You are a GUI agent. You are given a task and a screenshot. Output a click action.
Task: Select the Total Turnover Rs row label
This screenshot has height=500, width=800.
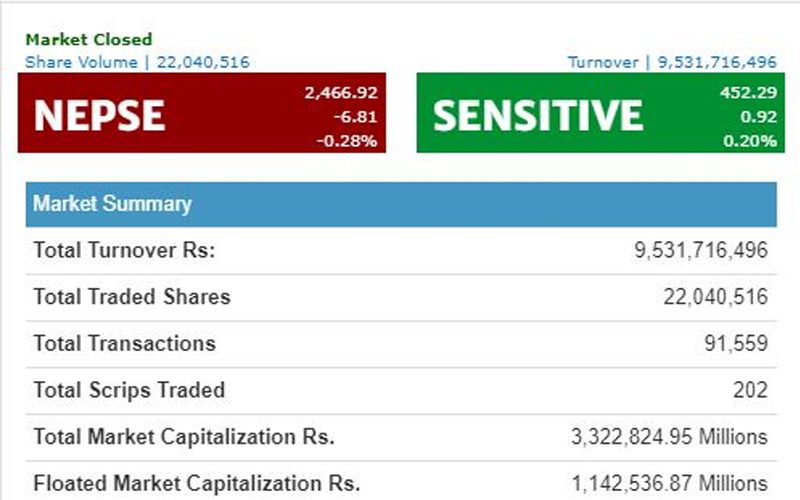pyautogui.click(x=124, y=250)
